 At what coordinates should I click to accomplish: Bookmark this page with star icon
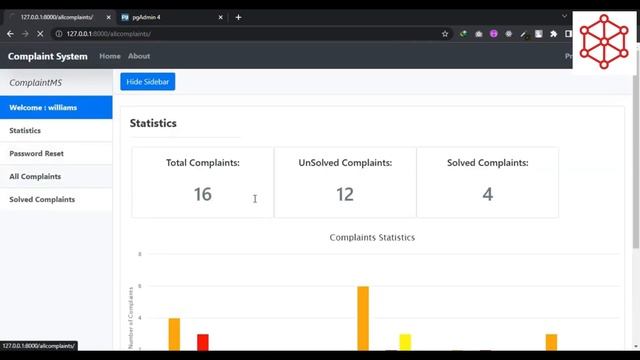[x=445, y=34]
